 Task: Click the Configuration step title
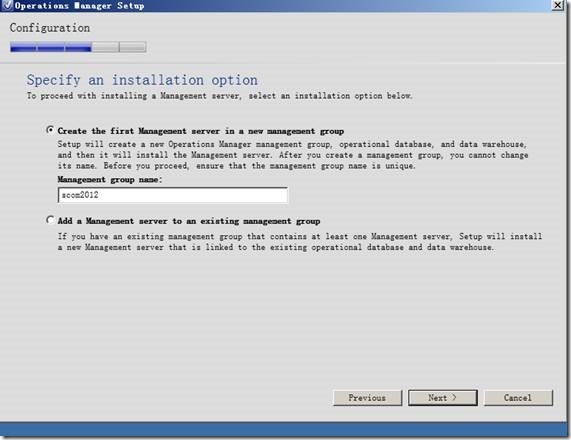[50, 28]
